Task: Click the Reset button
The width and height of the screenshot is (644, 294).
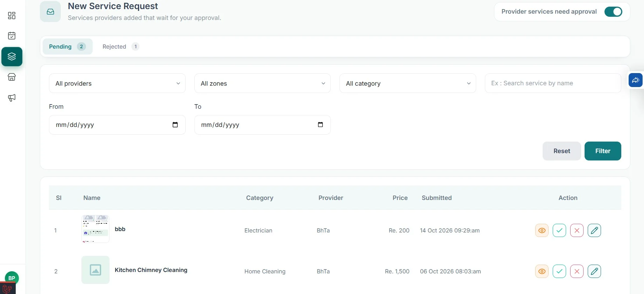Action: (562, 151)
